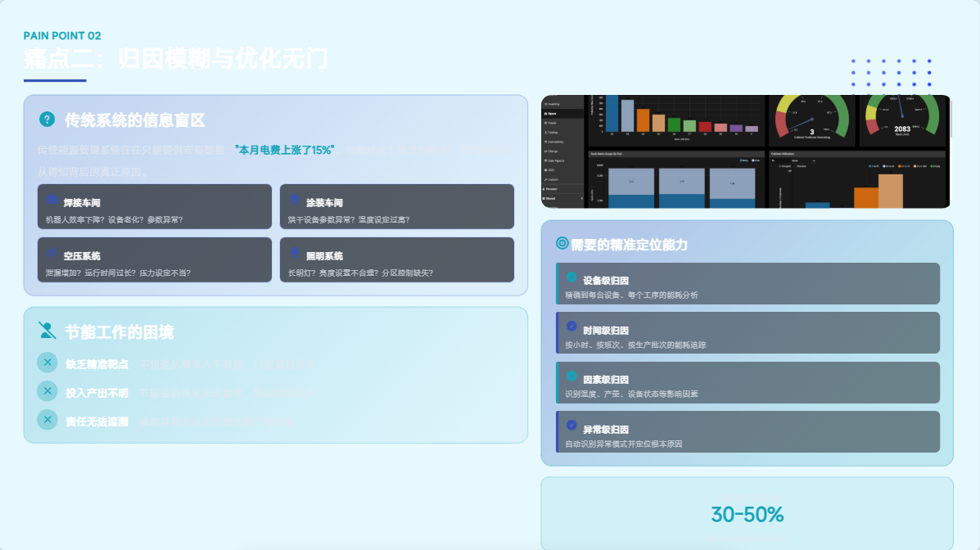Click the check icon for 因素级归因
The height and width of the screenshot is (550, 980).
point(571,376)
